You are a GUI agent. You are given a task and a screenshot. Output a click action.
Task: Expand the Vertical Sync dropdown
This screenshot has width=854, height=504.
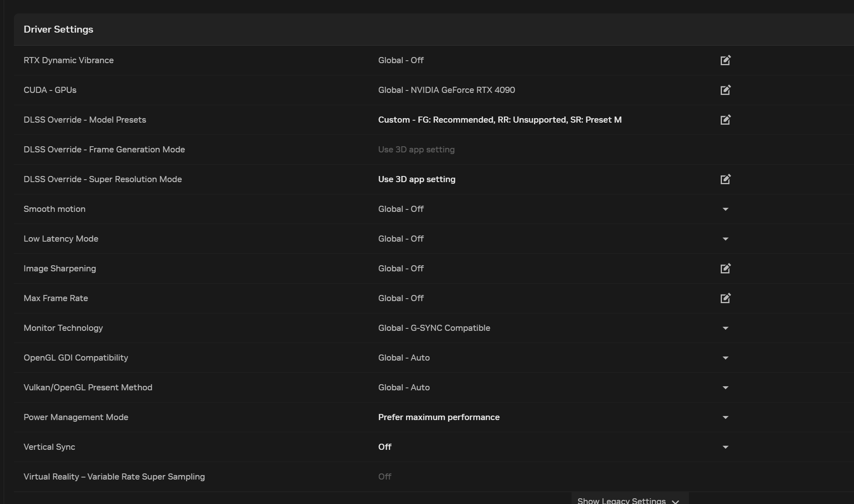click(725, 447)
